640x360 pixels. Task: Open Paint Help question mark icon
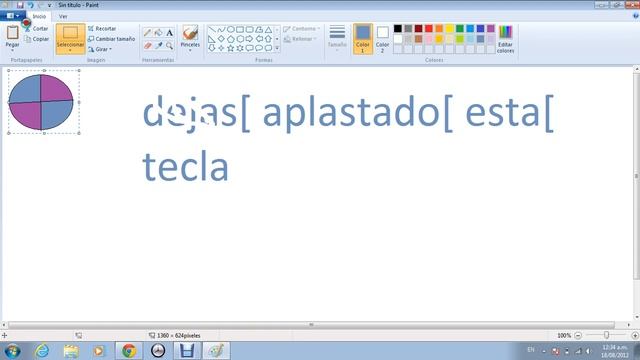click(636, 16)
